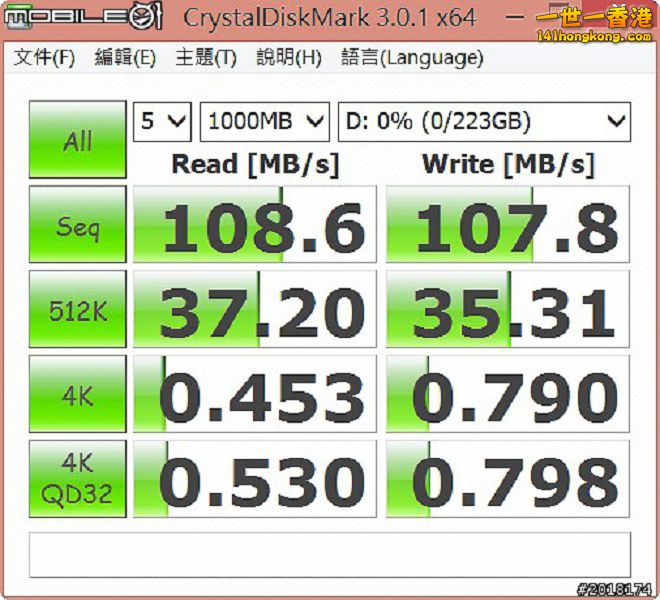Launch the 4K QD32 test
Image resolution: width=660 pixels, height=600 pixels.
(78, 480)
